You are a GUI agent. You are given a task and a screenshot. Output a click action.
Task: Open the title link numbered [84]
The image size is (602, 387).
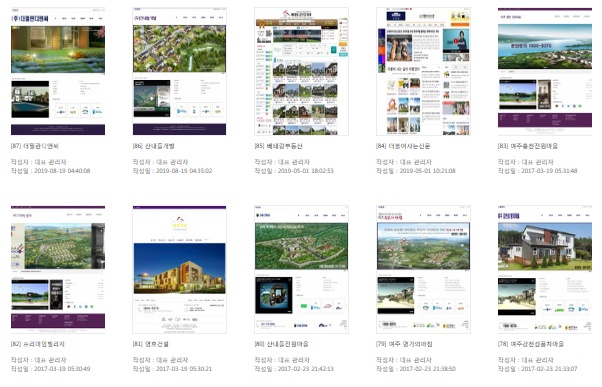(x=403, y=146)
